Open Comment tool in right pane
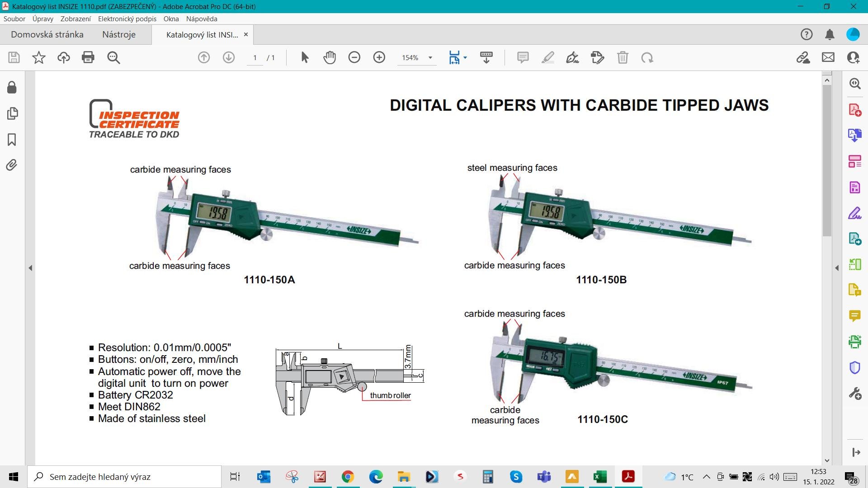Image resolution: width=868 pixels, height=488 pixels. point(854,315)
